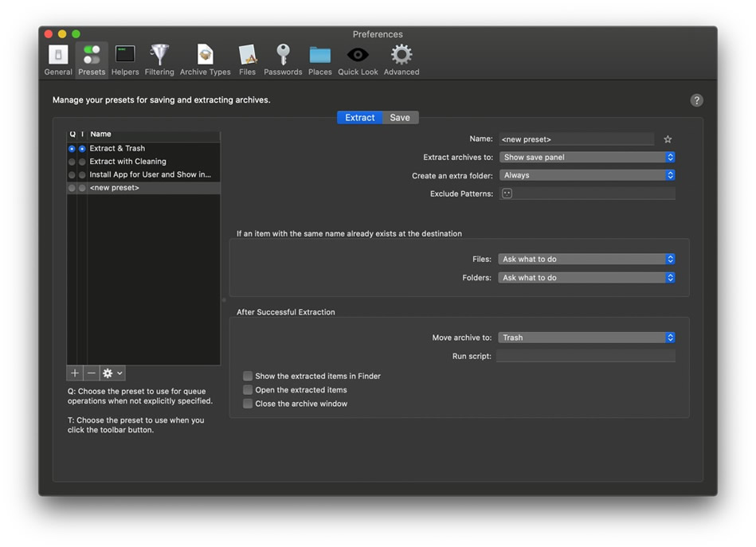Select Install App for User preset row

pos(143,174)
